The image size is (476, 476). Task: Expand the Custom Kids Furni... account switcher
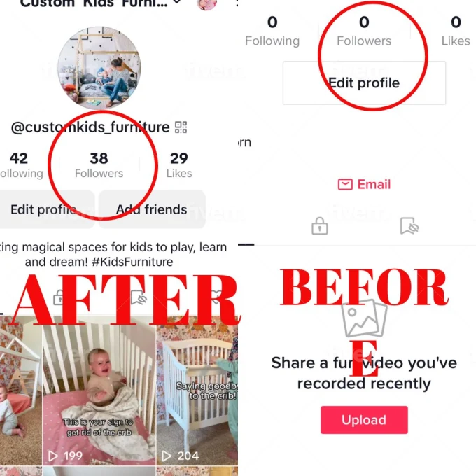101,3
